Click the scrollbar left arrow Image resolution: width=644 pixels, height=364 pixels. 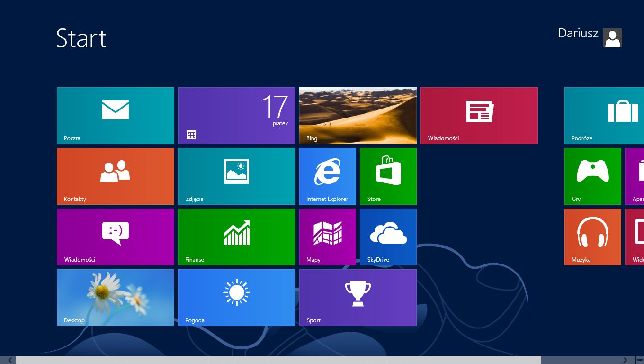10,360
